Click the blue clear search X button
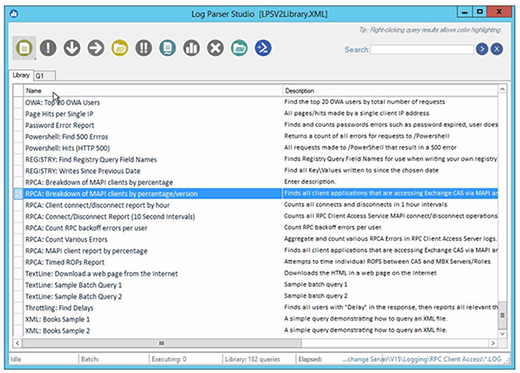The width and height of the screenshot is (520, 373). pos(497,49)
